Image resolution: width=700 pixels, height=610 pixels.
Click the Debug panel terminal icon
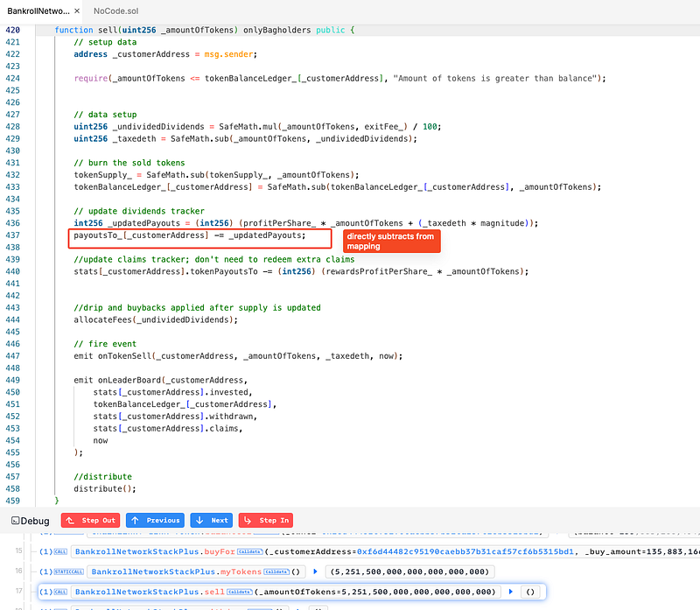(16, 520)
